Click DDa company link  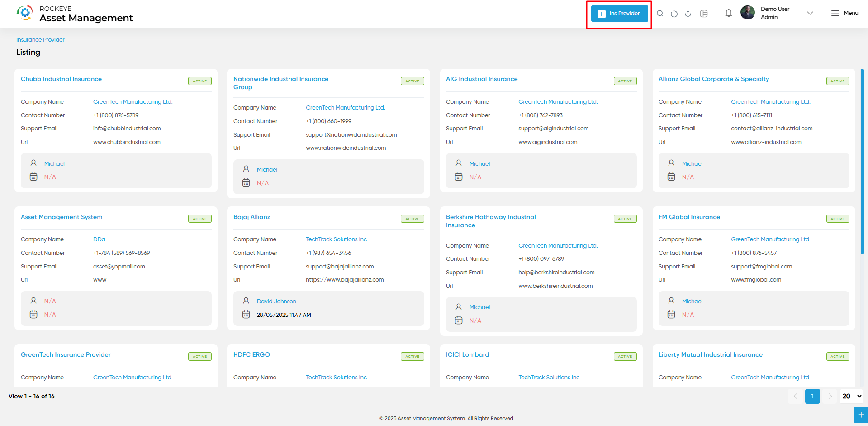(x=99, y=239)
